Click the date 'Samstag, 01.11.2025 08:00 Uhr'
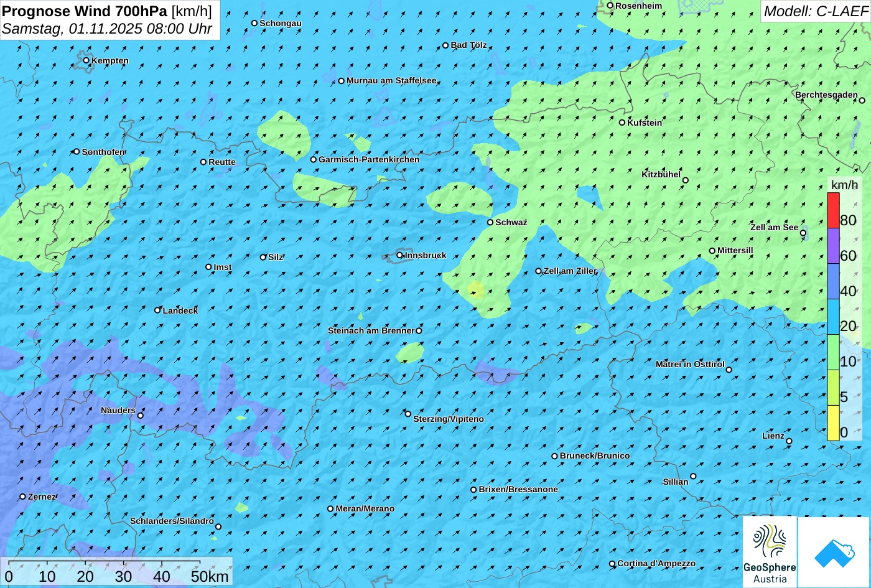Image resolution: width=871 pixels, height=588 pixels. pos(107,29)
